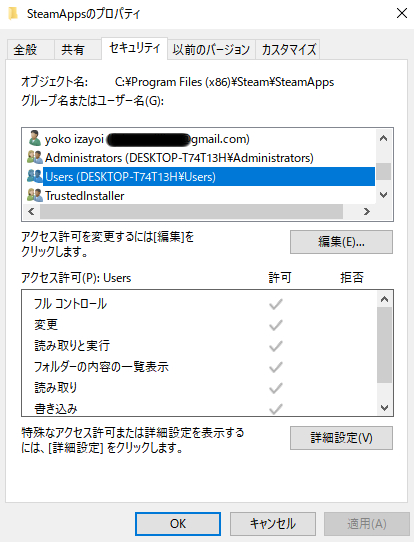The height and width of the screenshot is (542, 414).
Task: Select the セキュリティ tab
Action: pos(134,48)
